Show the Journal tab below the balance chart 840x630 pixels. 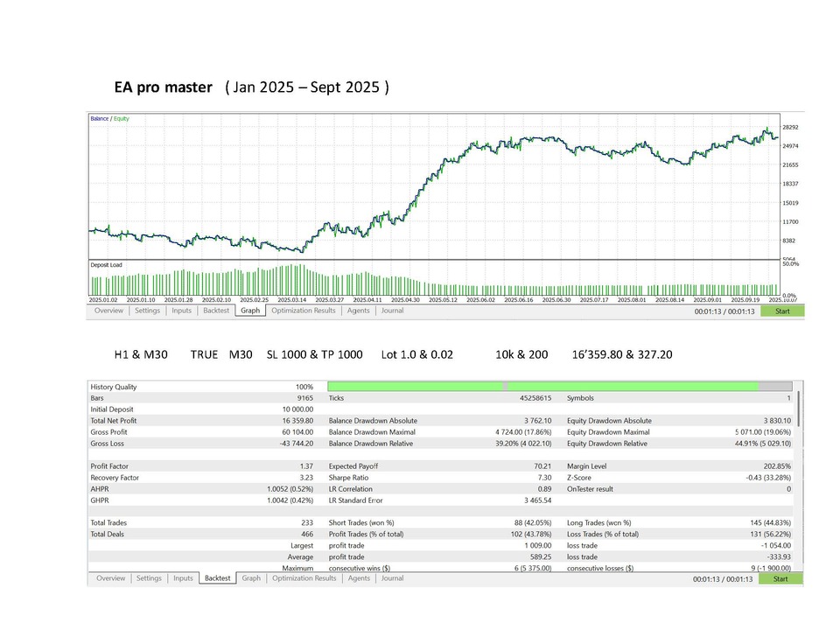click(x=392, y=311)
